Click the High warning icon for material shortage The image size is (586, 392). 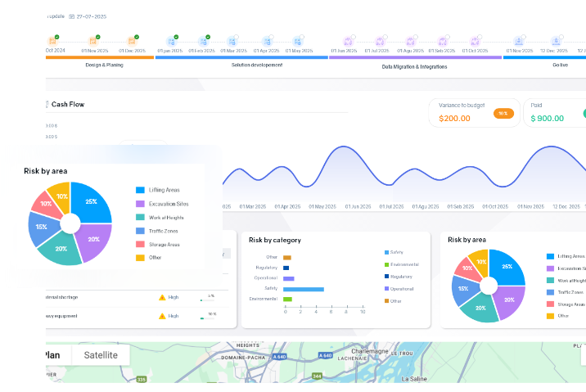coord(162,297)
